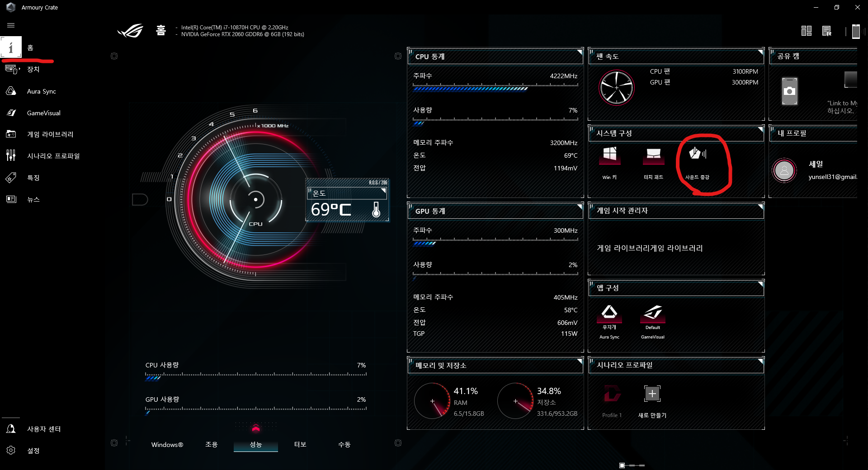The width and height of the screenshot is (868, 470).
Task: Click the mobile phone link icon
Action: (855, 31)
